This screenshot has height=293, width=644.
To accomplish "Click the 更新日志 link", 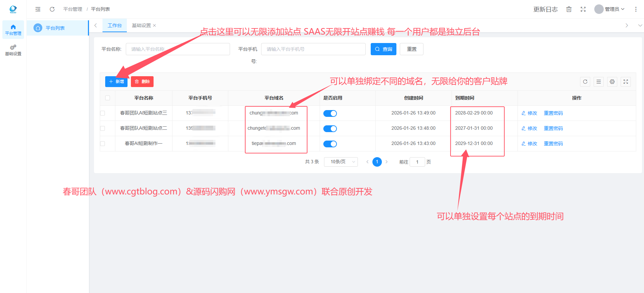I will (545, 9).
